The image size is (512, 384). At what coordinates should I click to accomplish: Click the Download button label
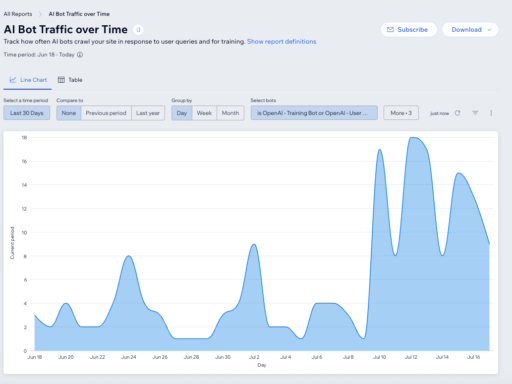[x=466, y=30]
